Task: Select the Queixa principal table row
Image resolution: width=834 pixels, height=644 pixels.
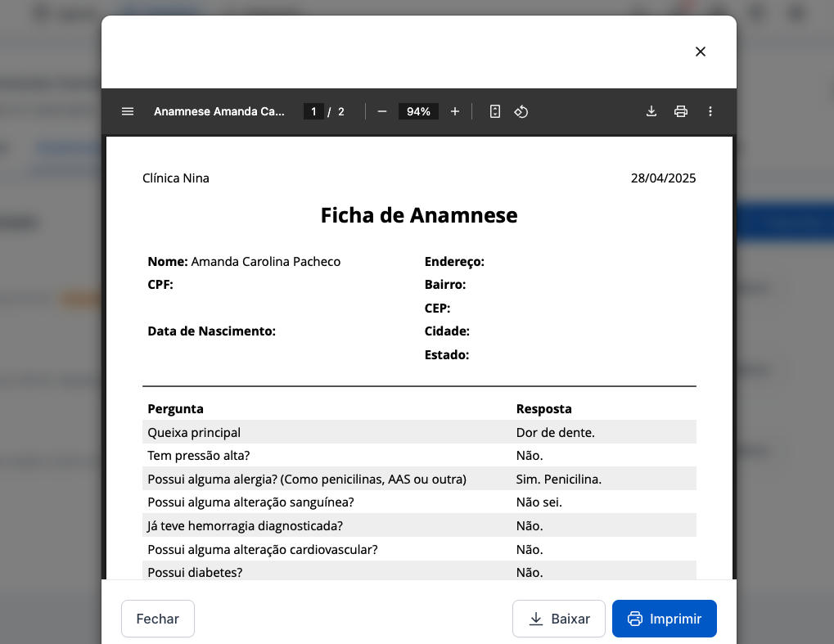Action: (x=419, y=432)
